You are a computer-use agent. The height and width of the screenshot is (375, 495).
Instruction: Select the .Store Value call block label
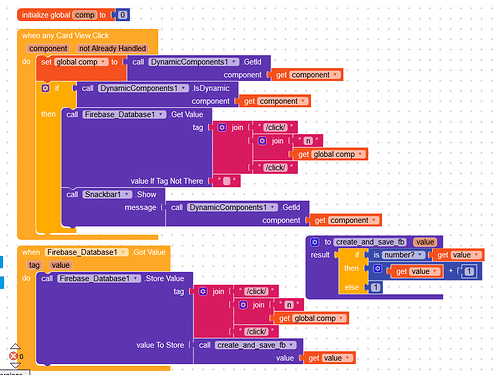click(164, 278)
